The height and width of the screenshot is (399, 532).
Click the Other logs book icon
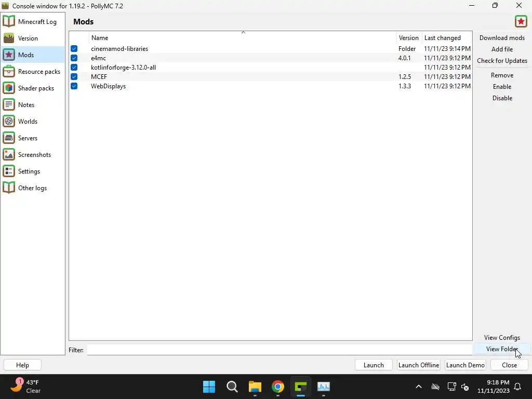pos(9,188)
